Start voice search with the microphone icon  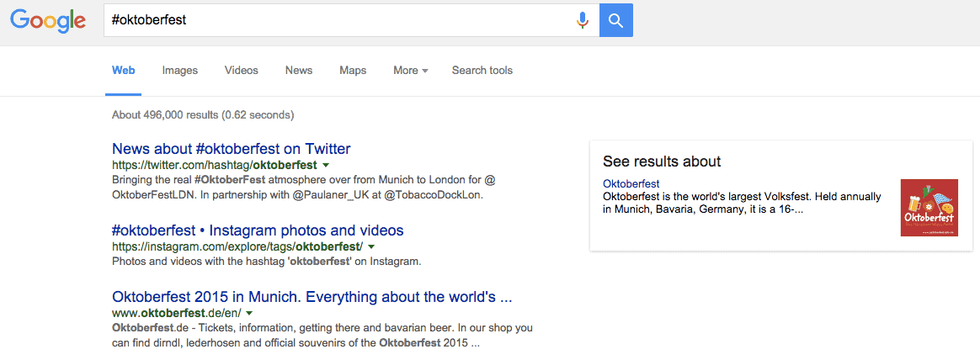pyautogui.click(x=583, y=20)
